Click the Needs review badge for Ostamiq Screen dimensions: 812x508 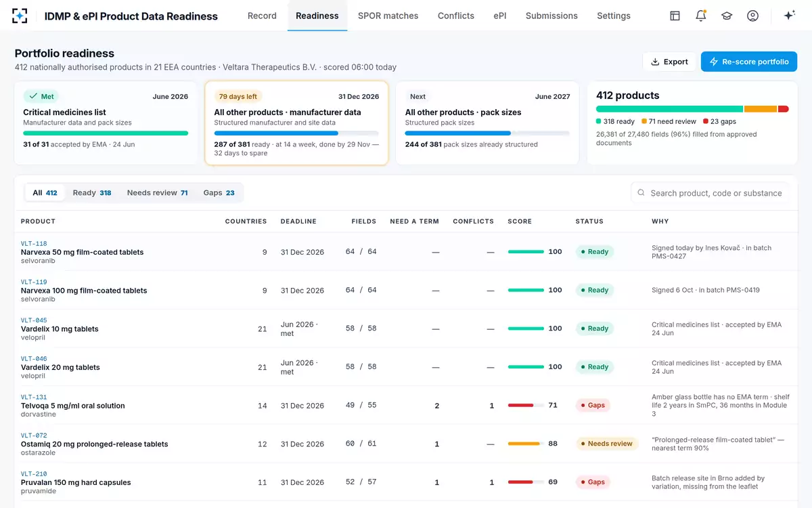(x=607, y=444)
